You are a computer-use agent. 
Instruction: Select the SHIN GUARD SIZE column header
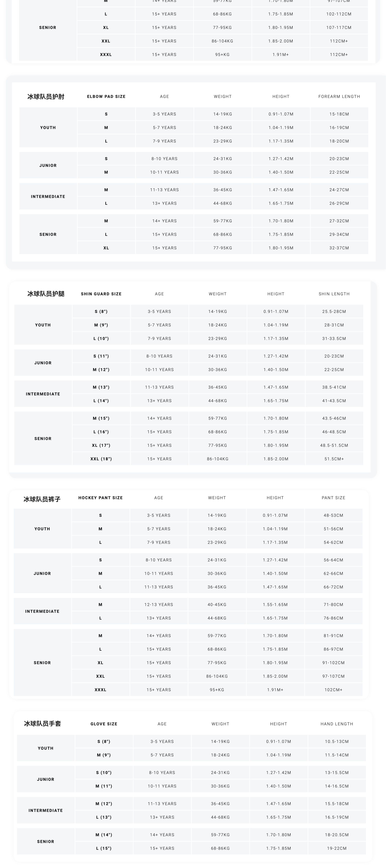coord(101,294)
